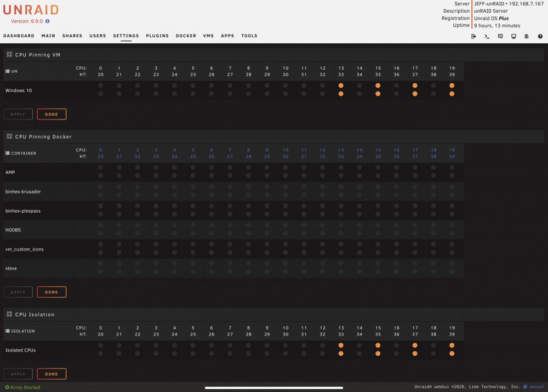Click the Array Started status text
This screenshot has height=392, width=548.
25,387
